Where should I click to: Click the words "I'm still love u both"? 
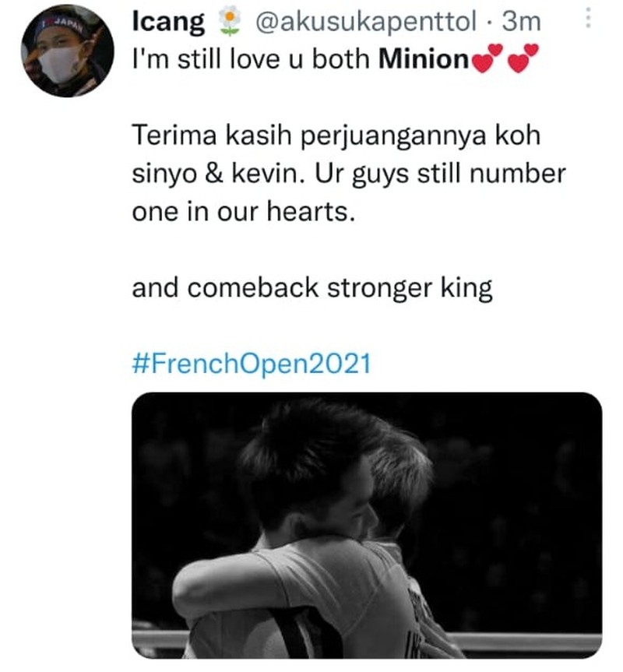click(252, 60)
